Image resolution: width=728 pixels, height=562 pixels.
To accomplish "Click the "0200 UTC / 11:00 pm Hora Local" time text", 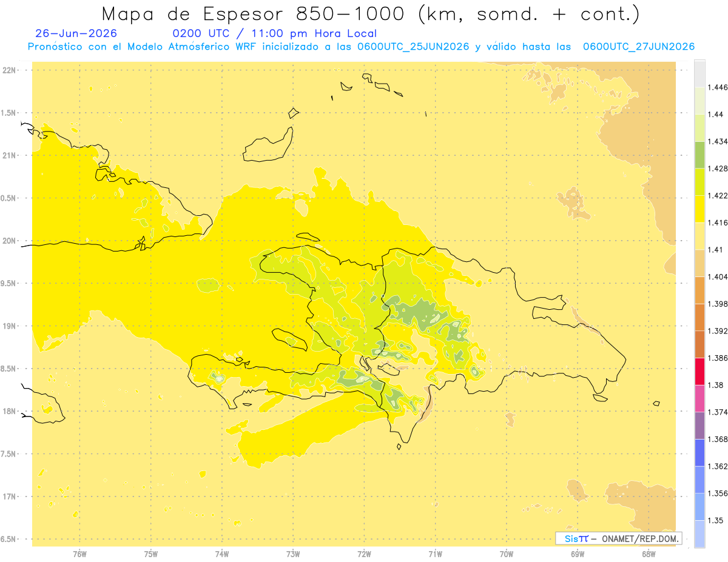I will click(275, 34).
